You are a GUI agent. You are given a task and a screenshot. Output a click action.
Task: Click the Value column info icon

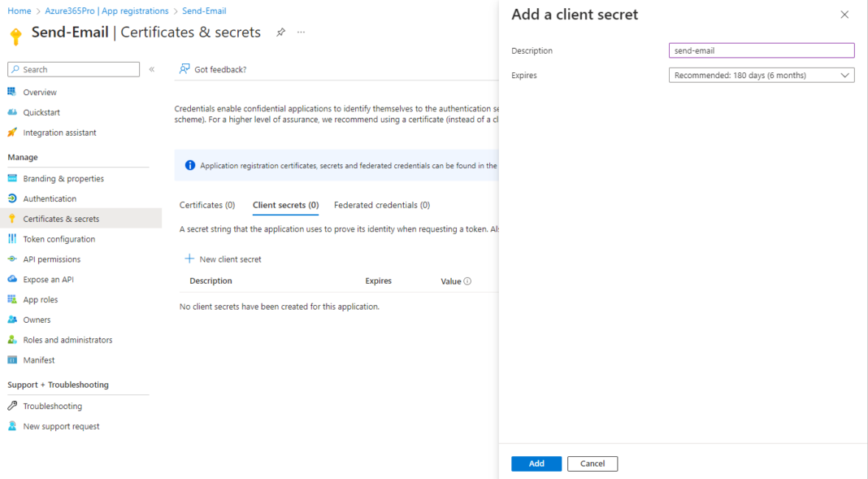[468, 281]
